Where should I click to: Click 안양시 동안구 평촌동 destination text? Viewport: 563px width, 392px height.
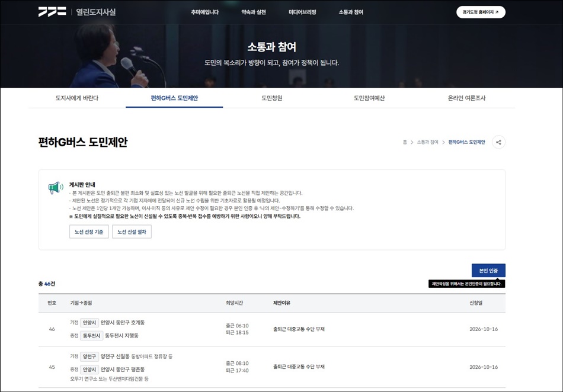coord(123,369)
